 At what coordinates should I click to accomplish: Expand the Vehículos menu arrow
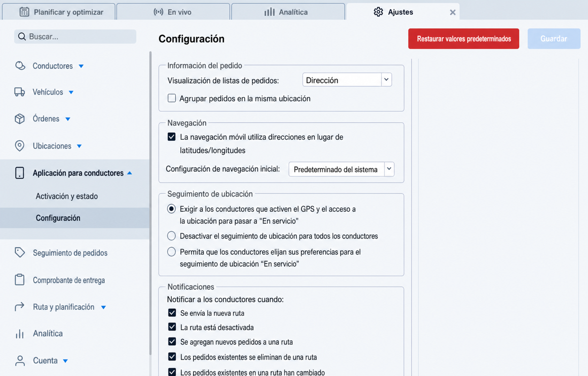pyautogui.click(x=71, y=92)
